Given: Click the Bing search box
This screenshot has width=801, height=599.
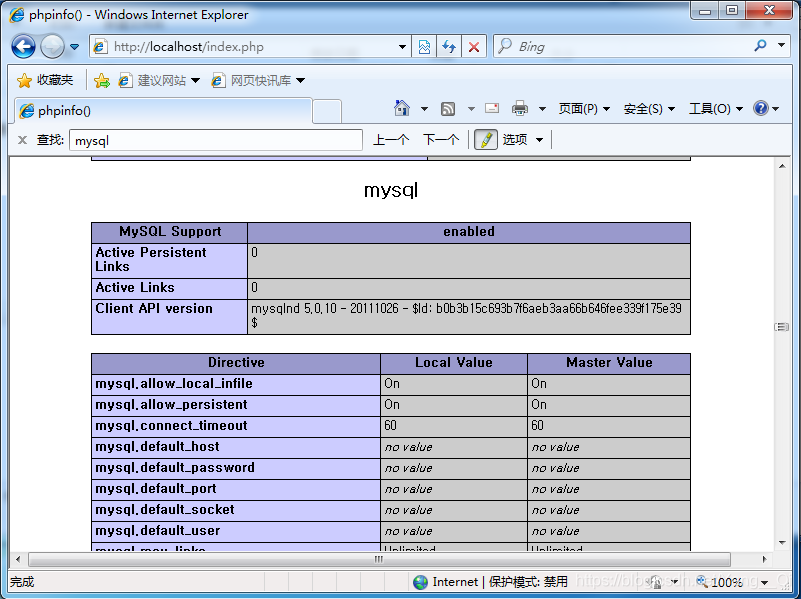Looking at the screenshot, I should pyautogui.click(x=623, y=47).
